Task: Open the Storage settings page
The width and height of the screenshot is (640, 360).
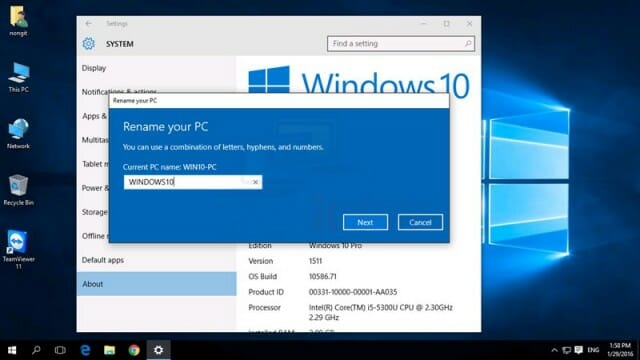Action: [x=94, y=212]
